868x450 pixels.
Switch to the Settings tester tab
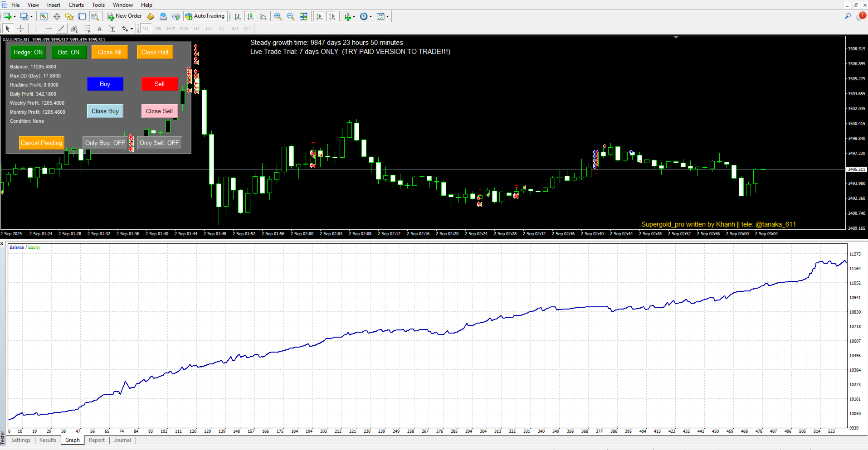(21, 440)
